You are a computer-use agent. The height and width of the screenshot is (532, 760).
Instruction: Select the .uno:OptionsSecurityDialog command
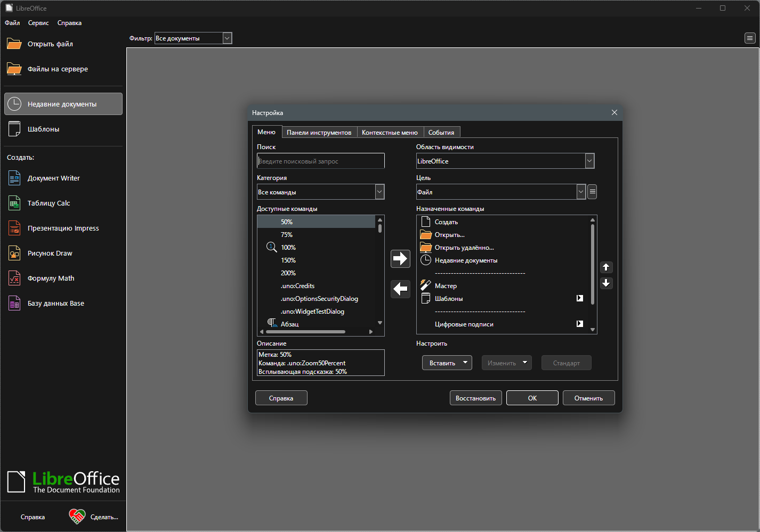point(316,298)
